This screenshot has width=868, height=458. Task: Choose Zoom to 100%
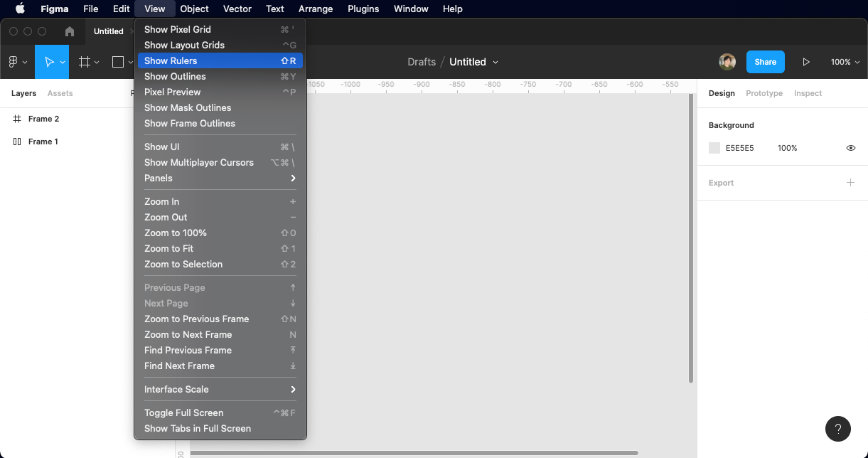click(220, 233)
